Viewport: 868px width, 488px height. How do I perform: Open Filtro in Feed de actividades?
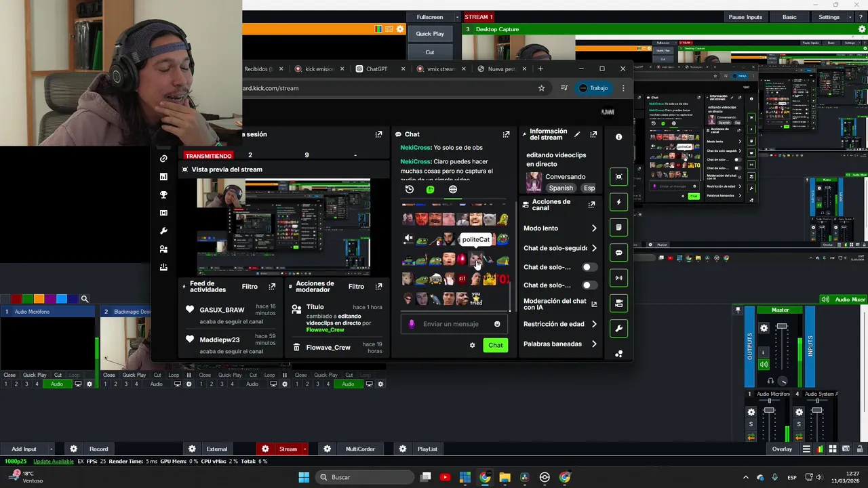[250, 287]
